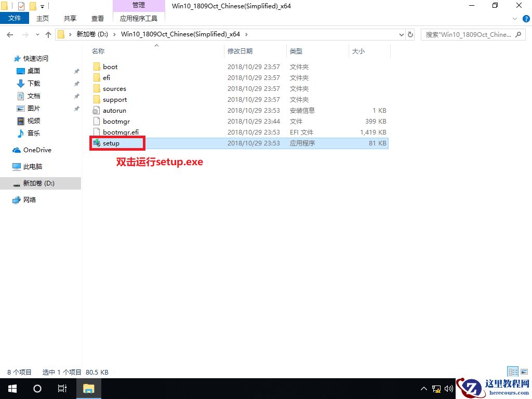Click the Up arrow to go to parent folder
Viewport: 532px width, 399px height.
point(48,34)
